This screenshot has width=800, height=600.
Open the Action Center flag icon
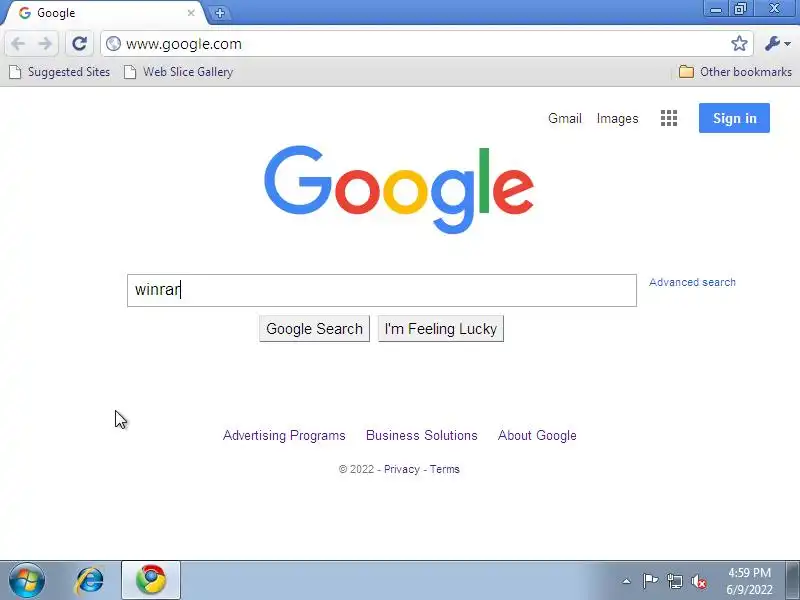pos(650,581)
